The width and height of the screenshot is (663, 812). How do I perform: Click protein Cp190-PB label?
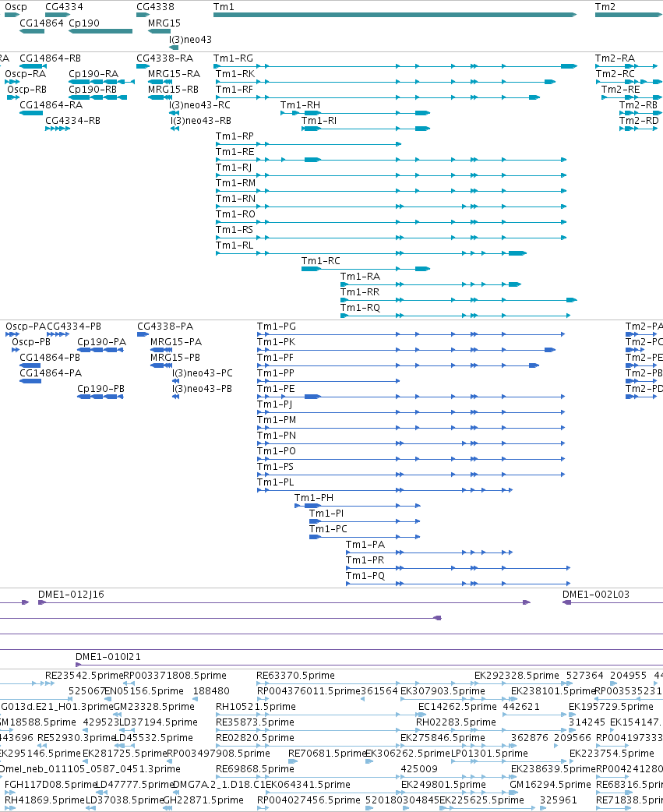(101, 389)
